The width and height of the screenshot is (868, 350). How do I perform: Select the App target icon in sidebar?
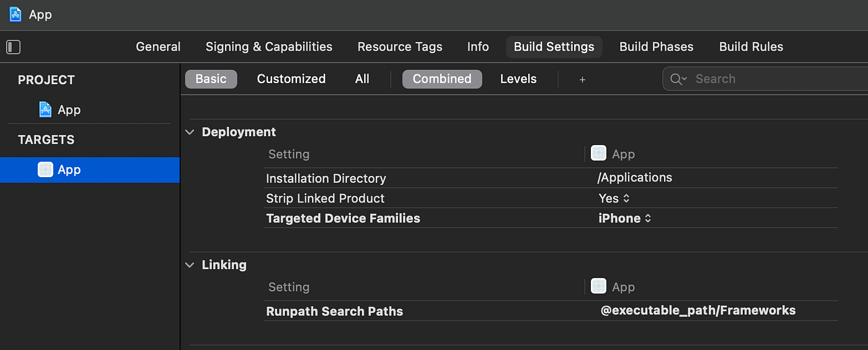coord(45,170)
